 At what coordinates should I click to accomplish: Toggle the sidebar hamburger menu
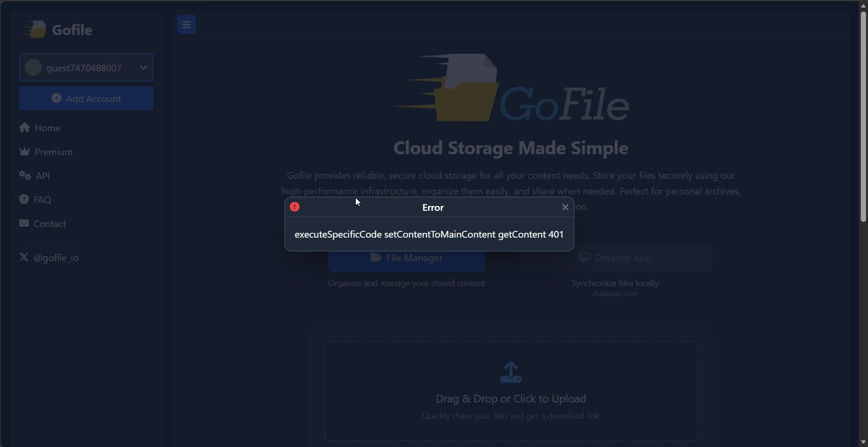pos(187,24)
